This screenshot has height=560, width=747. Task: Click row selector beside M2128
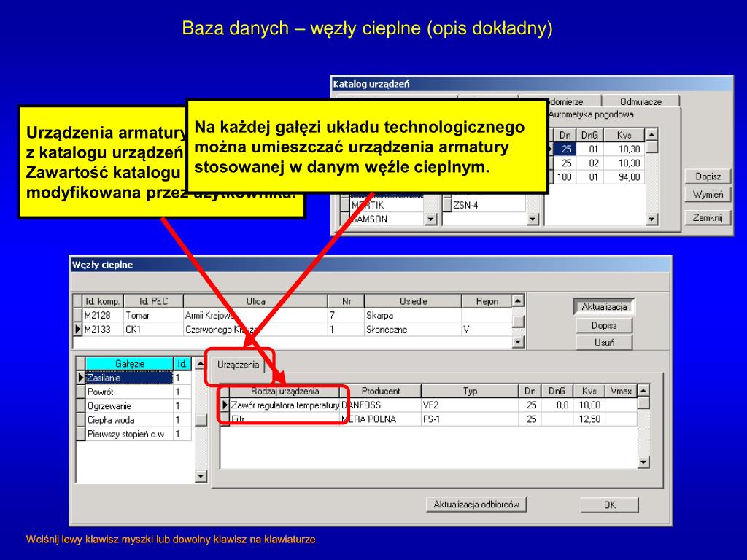[78, 315]
